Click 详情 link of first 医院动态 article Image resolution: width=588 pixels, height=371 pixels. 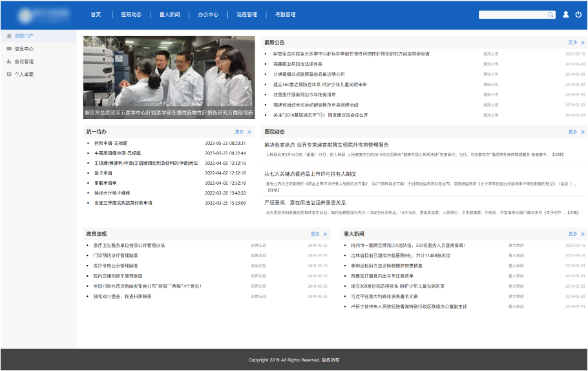coord(558,154)
